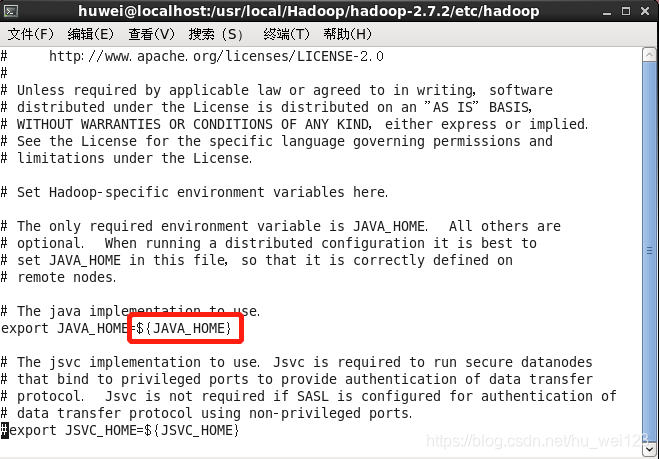Click 'data transfer protocol using non-privileged ports' line

[x=206, y=414]
